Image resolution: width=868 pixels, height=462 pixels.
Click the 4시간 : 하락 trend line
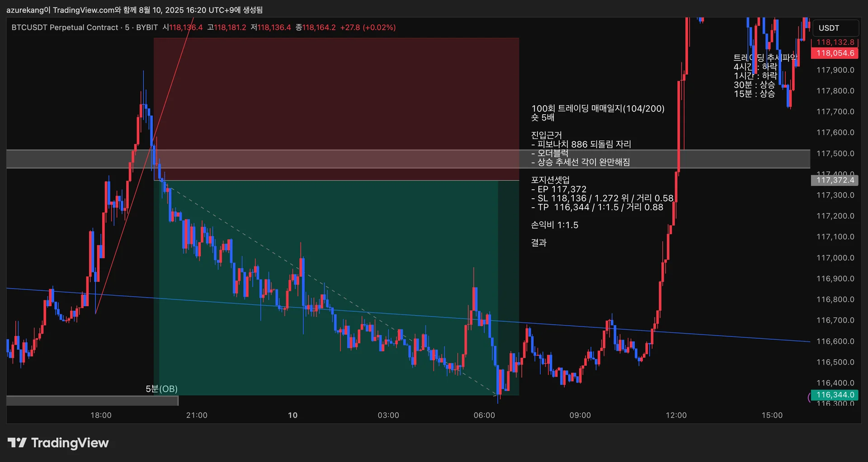coord(755,67)
